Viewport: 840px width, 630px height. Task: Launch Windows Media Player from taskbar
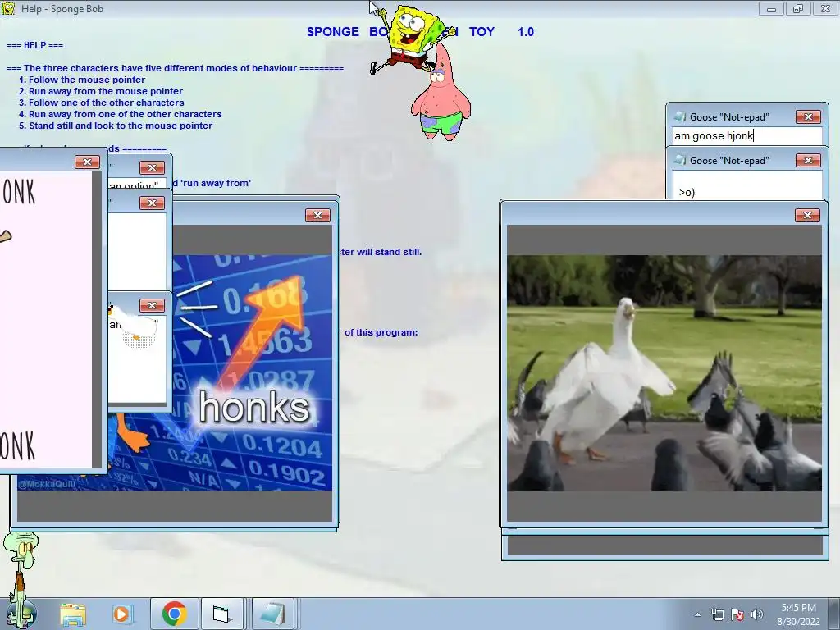[122, 614]
